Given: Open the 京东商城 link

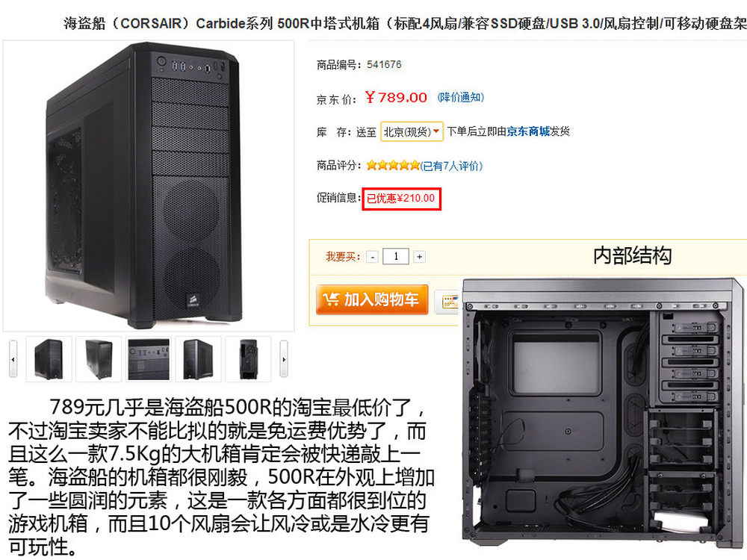Looking at the screenshot, I should click(528, 131).
